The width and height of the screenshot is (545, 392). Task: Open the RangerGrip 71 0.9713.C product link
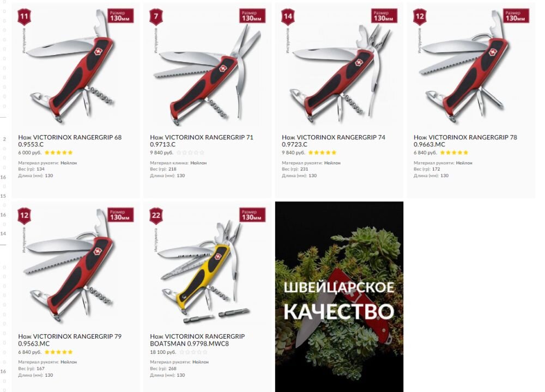tap(202, 140)
